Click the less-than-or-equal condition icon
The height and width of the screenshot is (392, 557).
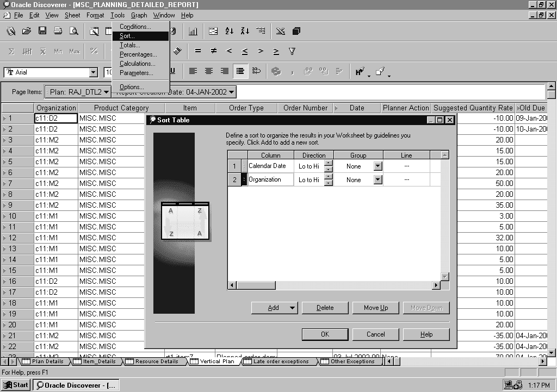click(x=245, y=52)
